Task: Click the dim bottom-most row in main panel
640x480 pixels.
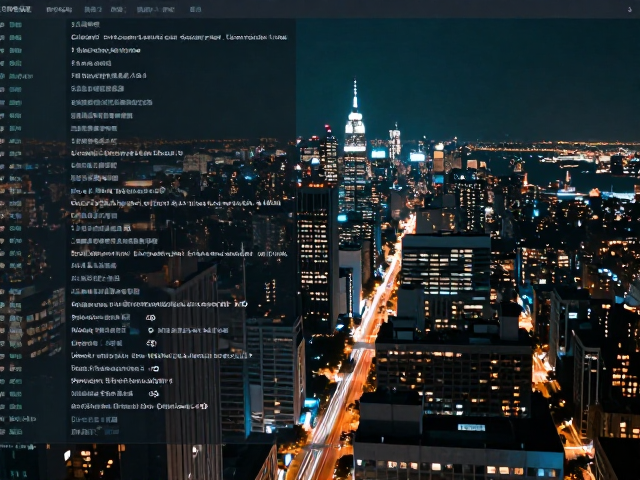Action: pyautogui.click(x=95, y=431)
